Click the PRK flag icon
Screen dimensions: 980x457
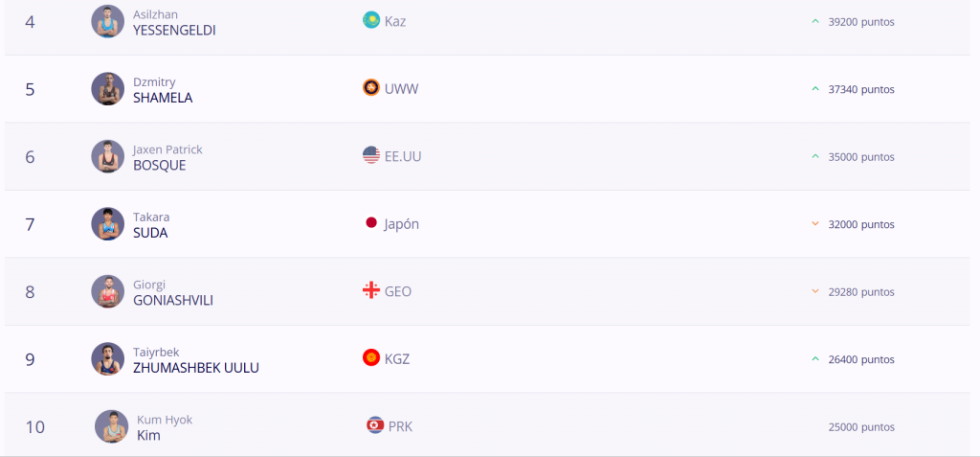375,425
